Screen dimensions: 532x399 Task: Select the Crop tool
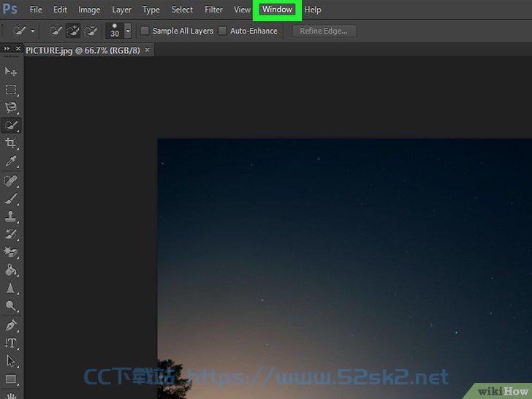(x=10, y=142)
